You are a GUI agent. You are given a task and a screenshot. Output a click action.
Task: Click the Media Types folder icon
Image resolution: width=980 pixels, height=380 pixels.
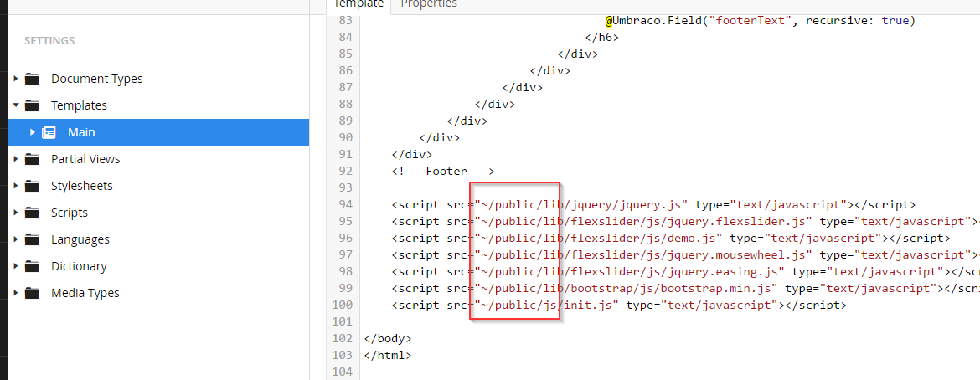point(32,293)
